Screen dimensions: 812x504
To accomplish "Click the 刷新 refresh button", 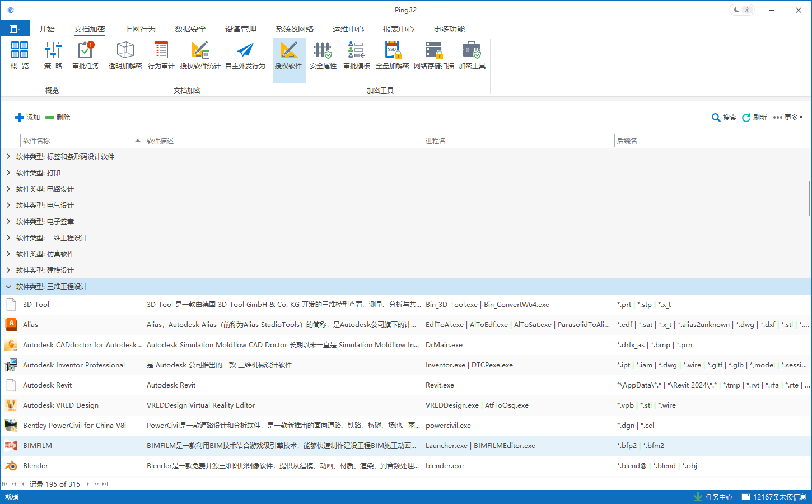I will click(x=754, y=118).
